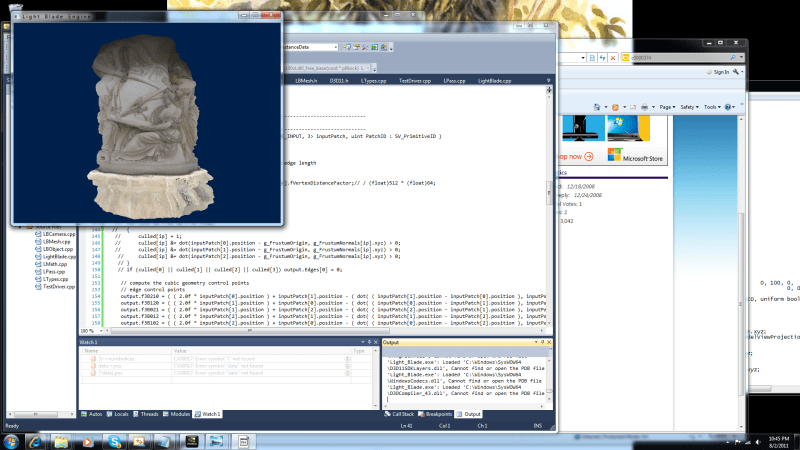Open LBCamera.cpp in Solution Explorer
Screen dimensions: 800x450
pos(59,234)
